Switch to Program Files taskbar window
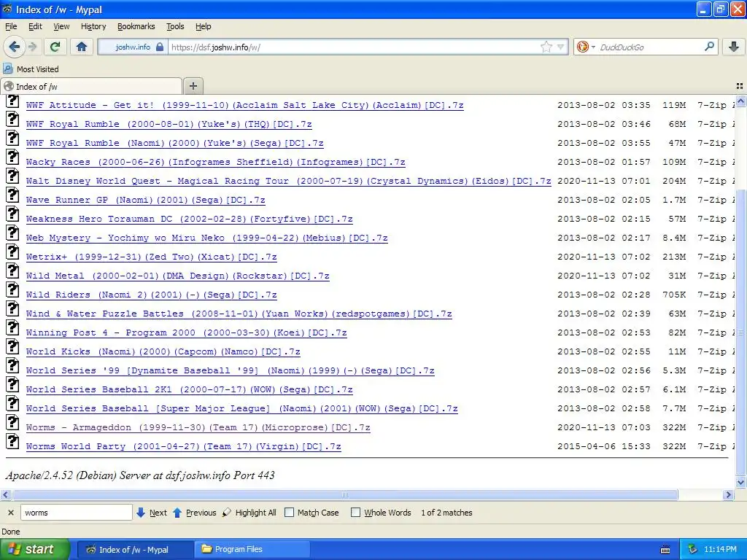 point(252,549)
